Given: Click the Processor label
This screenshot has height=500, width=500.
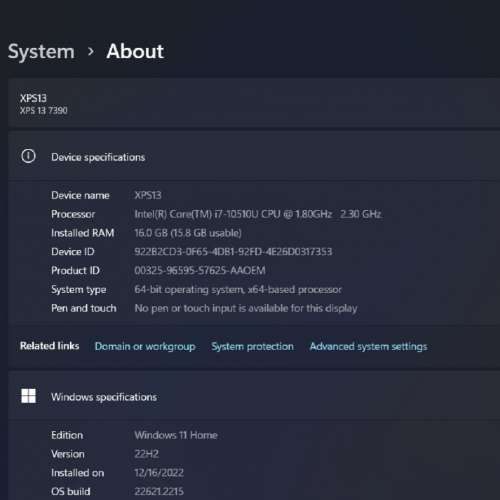Looking at the screenshot, I should pyautogui.click(x=73, y=214).
